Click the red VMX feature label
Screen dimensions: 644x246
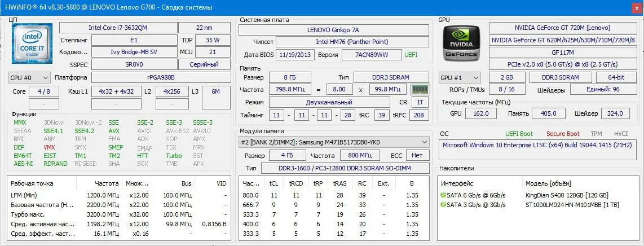click(x=49, y=147)
